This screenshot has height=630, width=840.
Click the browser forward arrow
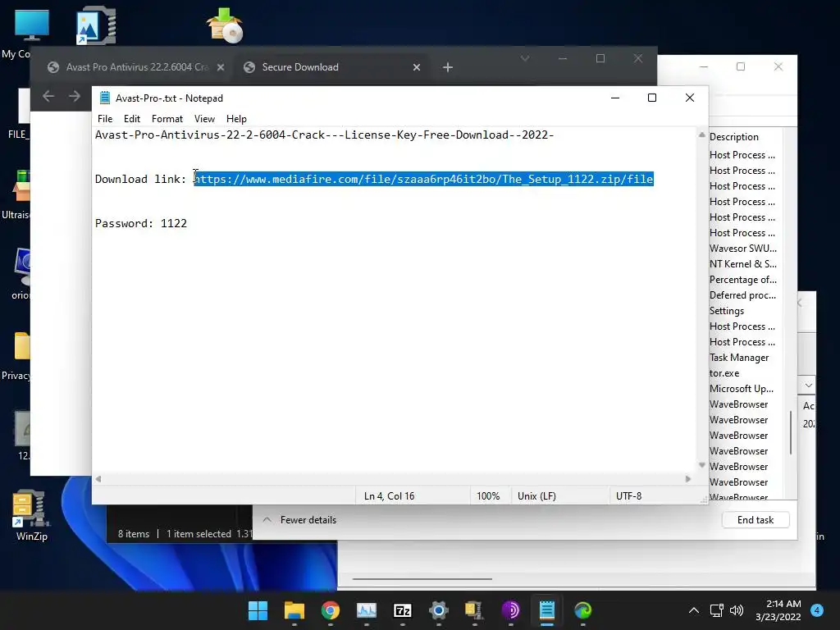coord(75,96)
